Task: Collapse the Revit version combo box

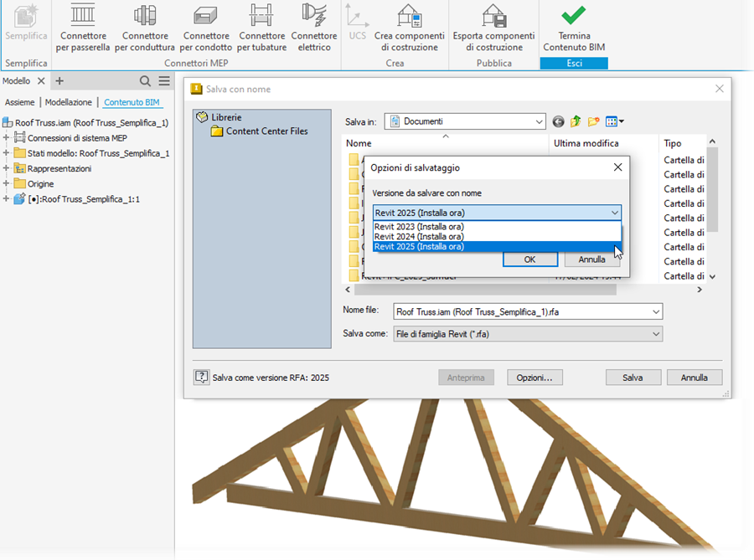Action: 615,213
